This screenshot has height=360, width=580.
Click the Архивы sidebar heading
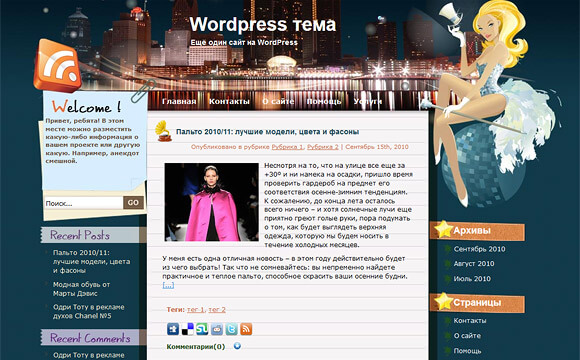(472, 231)
